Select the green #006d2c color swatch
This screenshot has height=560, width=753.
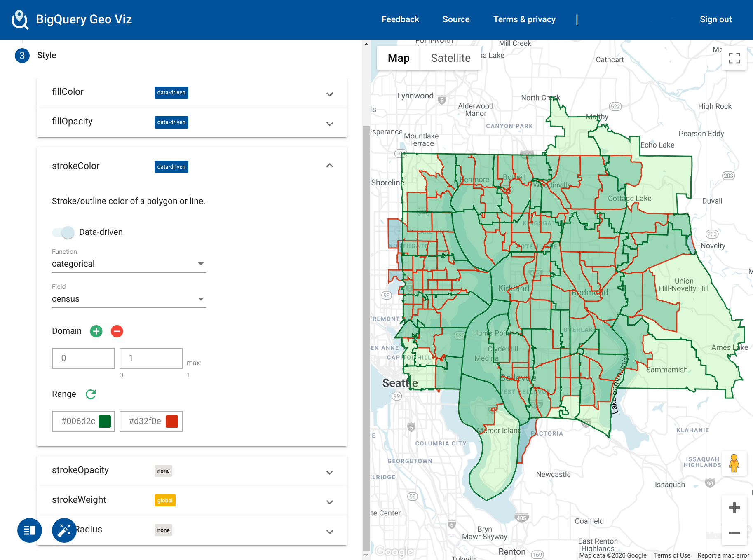[105, 421]
